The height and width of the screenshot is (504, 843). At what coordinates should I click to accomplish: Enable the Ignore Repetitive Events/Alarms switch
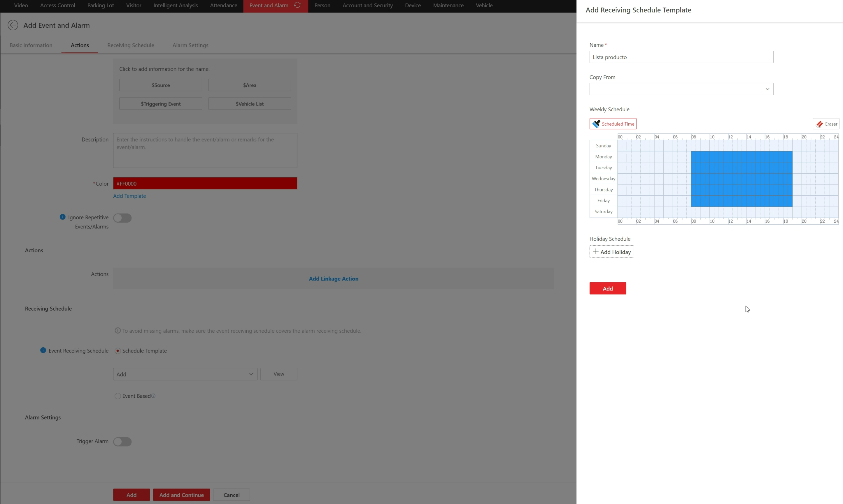pyautogui.click(x=122, y=218)
